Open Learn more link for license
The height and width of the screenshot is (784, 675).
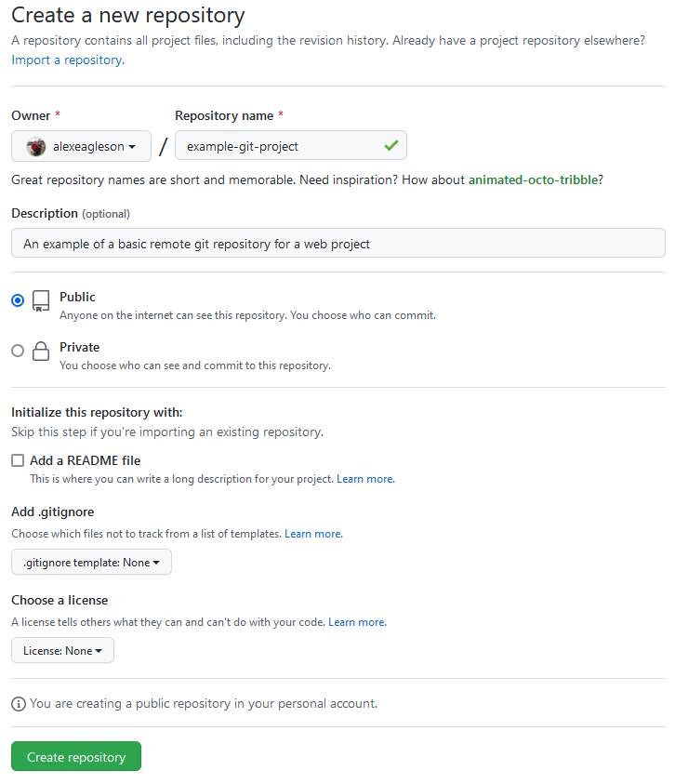[357, 622]
